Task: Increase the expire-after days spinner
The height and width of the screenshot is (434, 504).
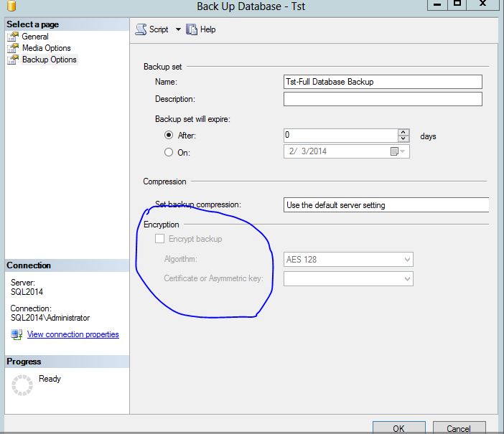Action: click(x=403, y=132)
